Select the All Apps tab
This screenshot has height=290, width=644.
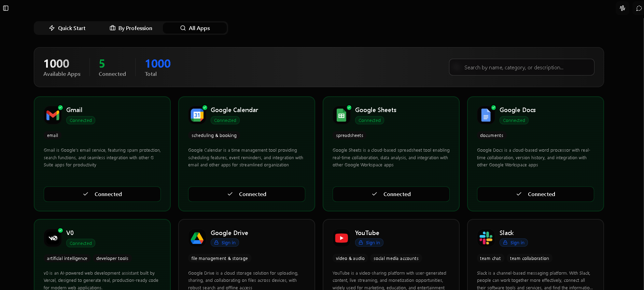click(x=195, y=28)
